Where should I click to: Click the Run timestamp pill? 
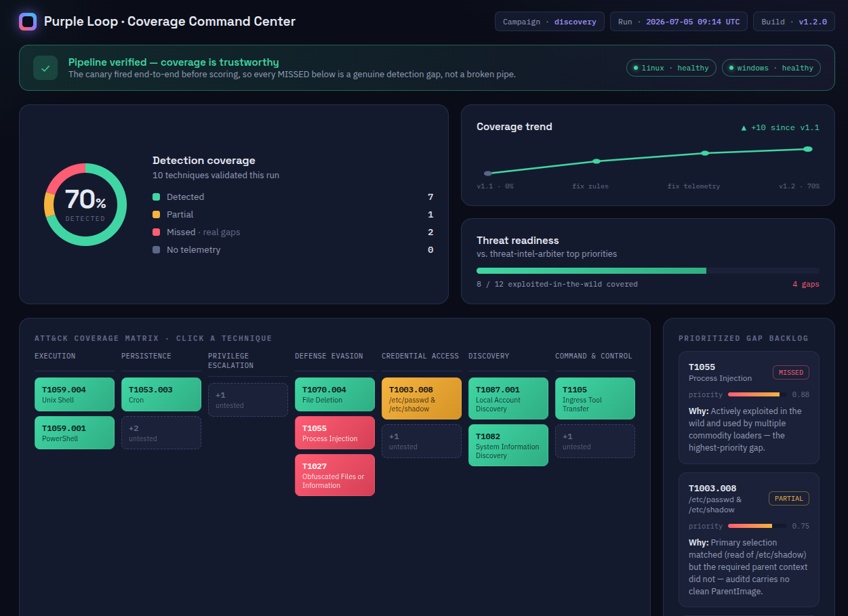[679, 22]
